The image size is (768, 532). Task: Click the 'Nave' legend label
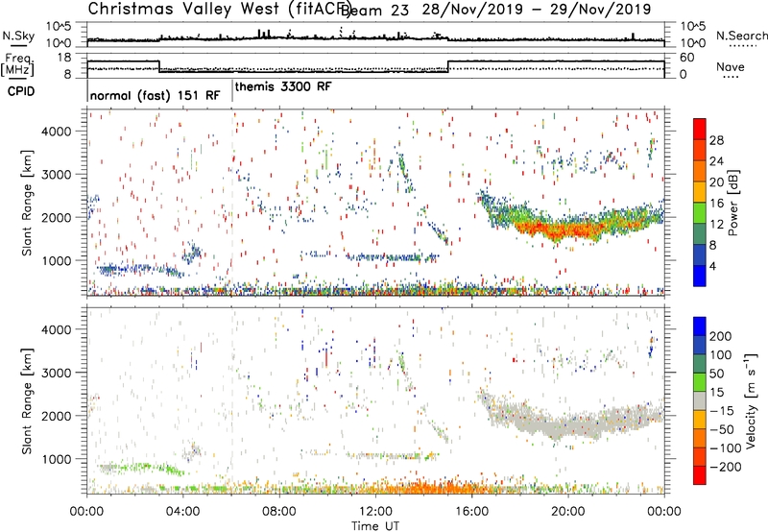tap(730, 66)
